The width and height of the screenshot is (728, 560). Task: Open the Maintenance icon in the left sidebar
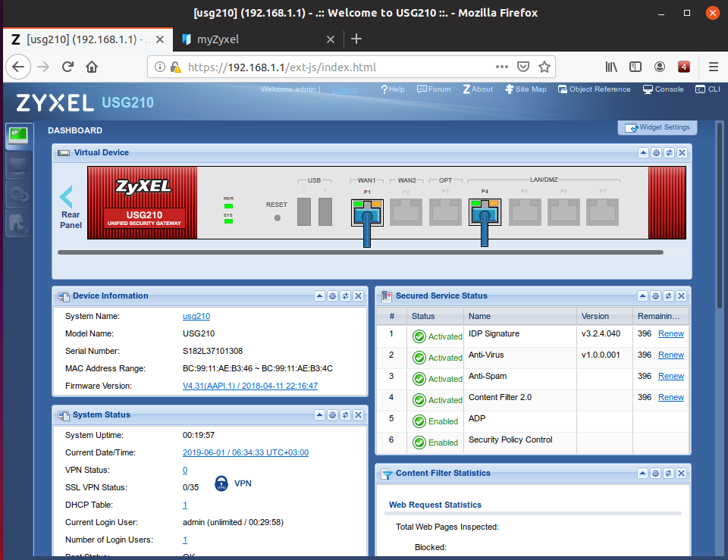tap(18, 223)
